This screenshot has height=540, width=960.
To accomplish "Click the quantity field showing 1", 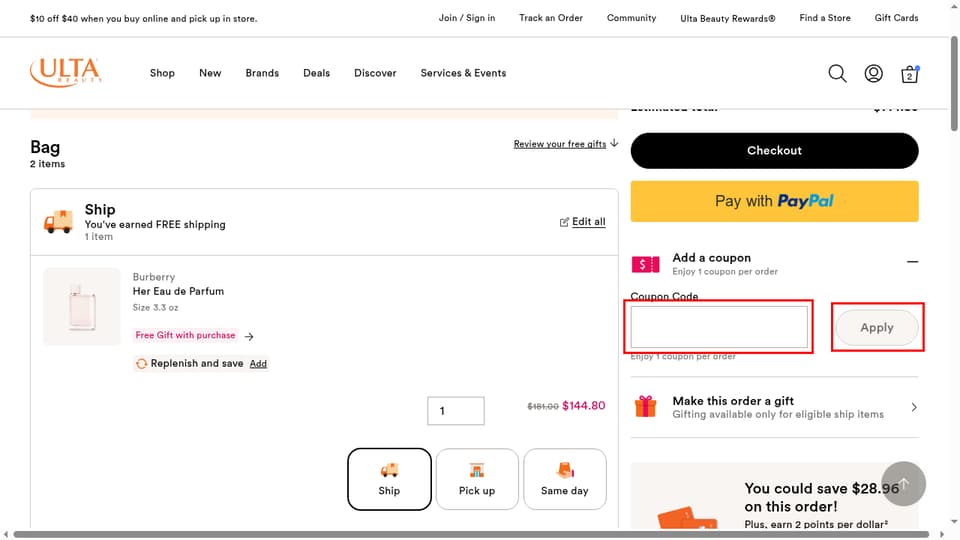I will pyautogui.click(x=456, y=411).
